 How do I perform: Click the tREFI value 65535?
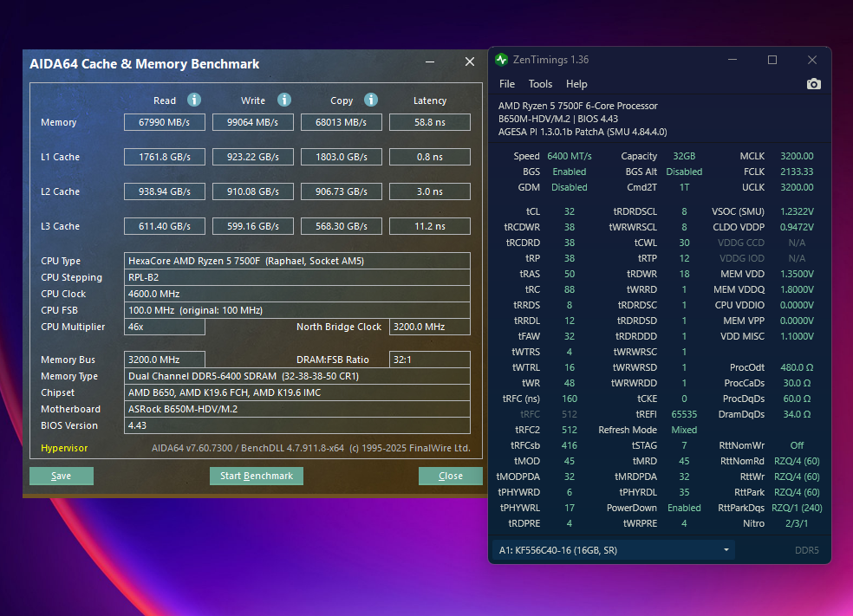pos(684,414)
